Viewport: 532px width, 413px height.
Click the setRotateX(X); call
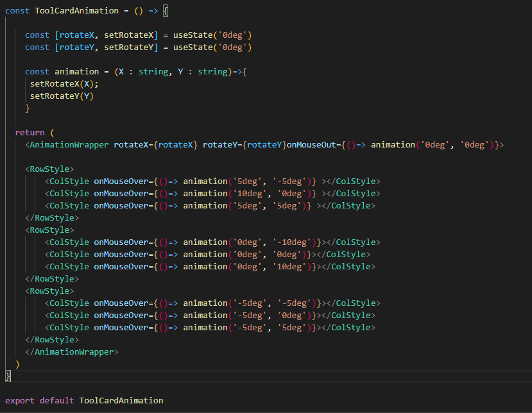(x=64, y=84)
